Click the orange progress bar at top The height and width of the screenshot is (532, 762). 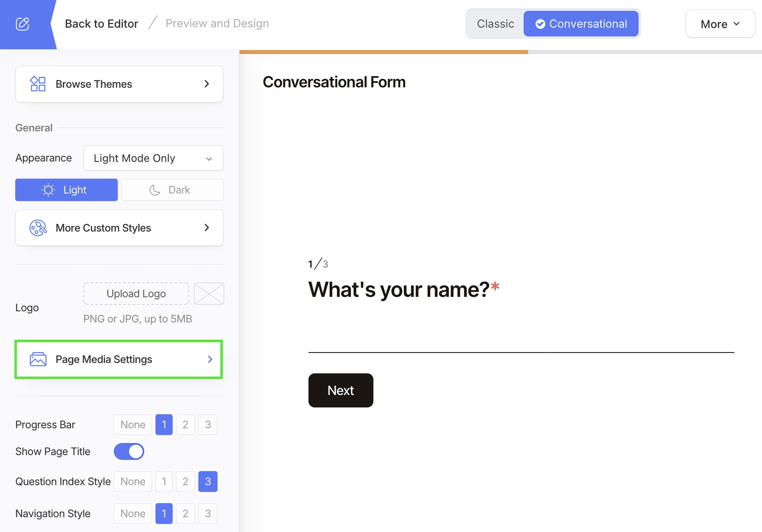(383, 52)
